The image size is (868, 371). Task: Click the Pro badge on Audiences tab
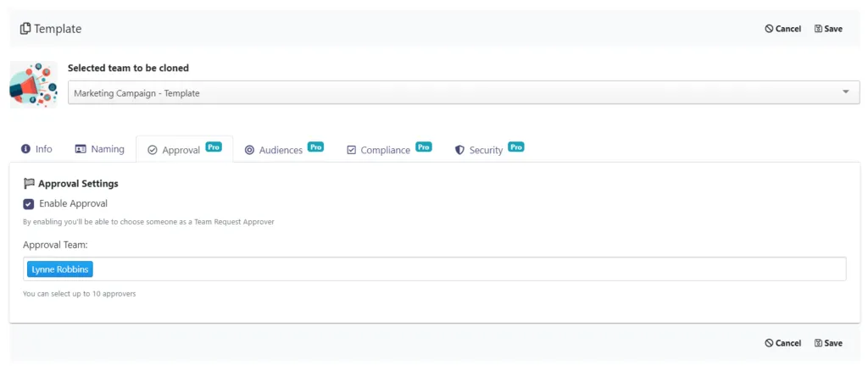pyautogui.click(x=315, y=147)
